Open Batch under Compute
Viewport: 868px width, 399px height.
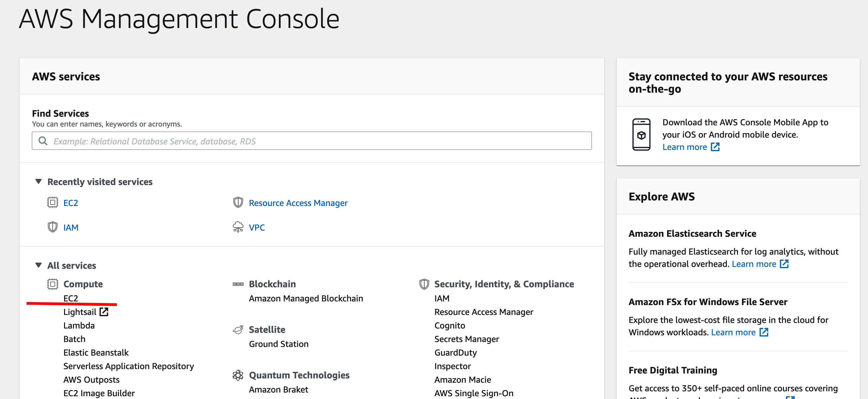[74, 339]
